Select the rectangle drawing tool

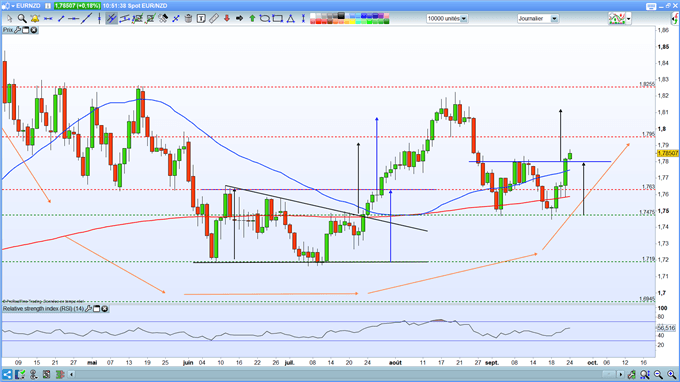(x=278, y=19)
